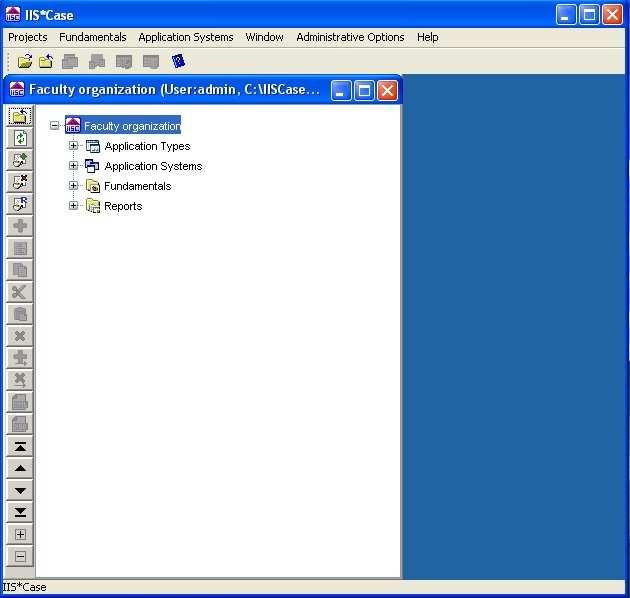Open the Window menu
The height and width of the screenshot is (598, 630).
(x=264, y=37)
